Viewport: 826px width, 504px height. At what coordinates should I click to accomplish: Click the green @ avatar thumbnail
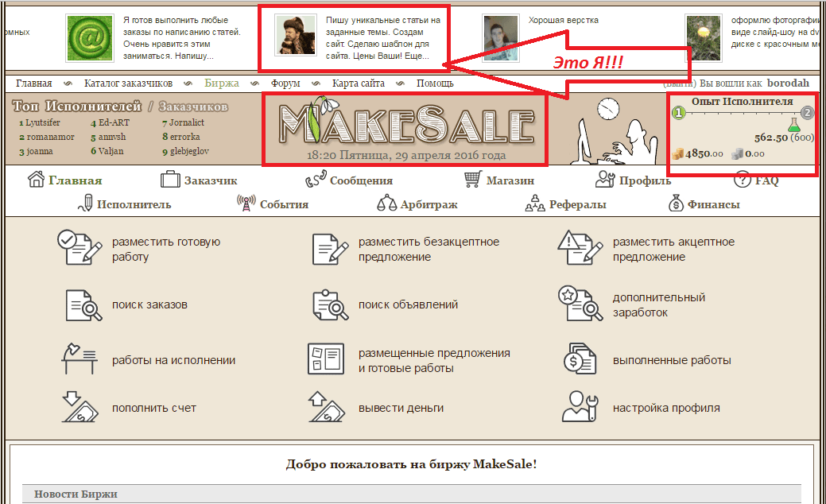90,38
